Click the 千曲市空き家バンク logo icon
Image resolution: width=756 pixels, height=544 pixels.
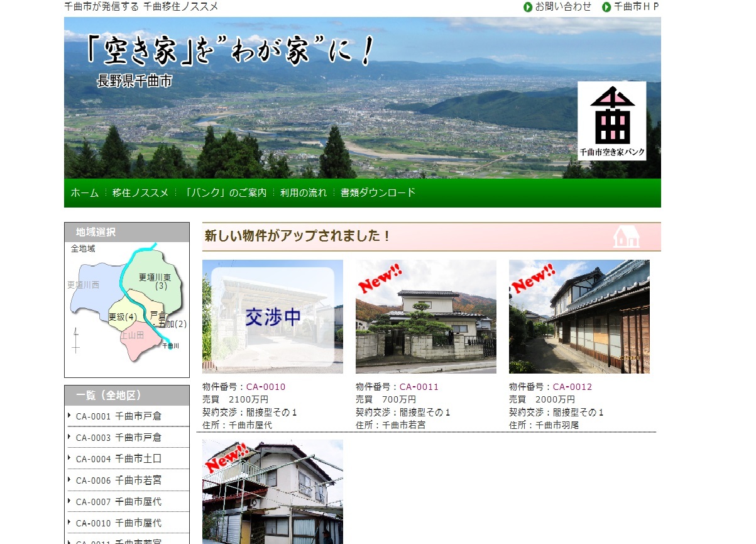(611, 120)
